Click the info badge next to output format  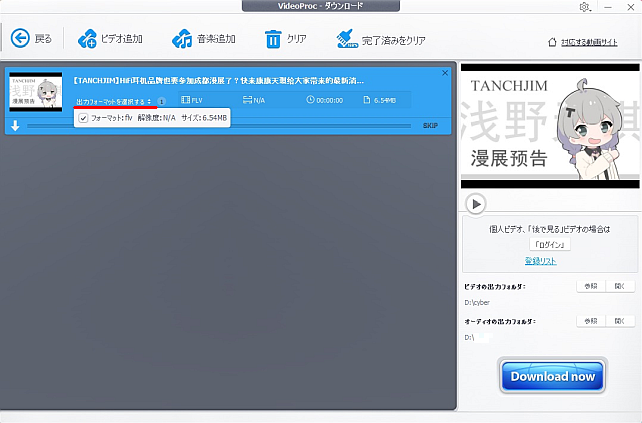click(161, 101)
